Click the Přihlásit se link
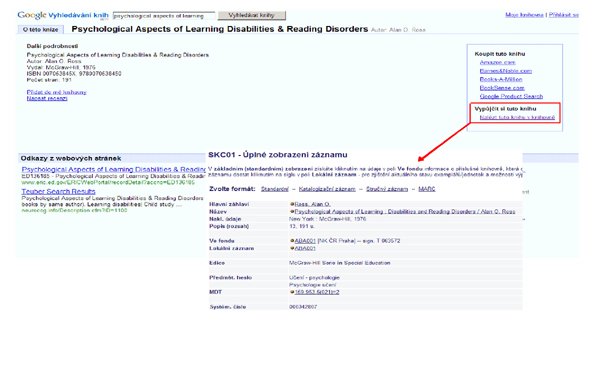Viewport: 600px width, 369px height. [x=564, y=15]
